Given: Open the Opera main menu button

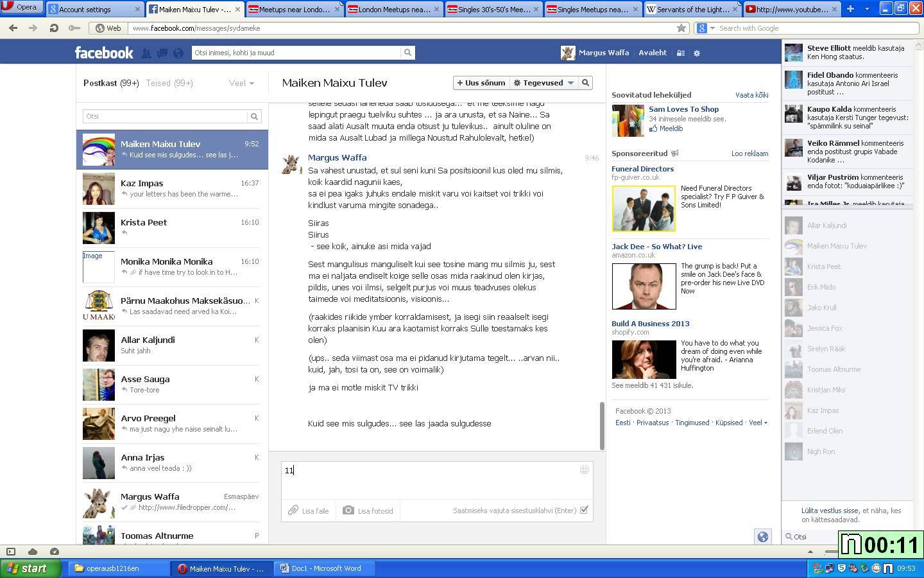Looking at the screenshot, I should point(22,7).
